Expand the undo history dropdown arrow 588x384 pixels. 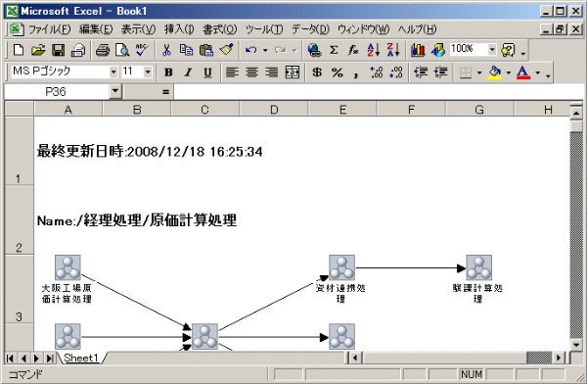click(x=265, y=50)
